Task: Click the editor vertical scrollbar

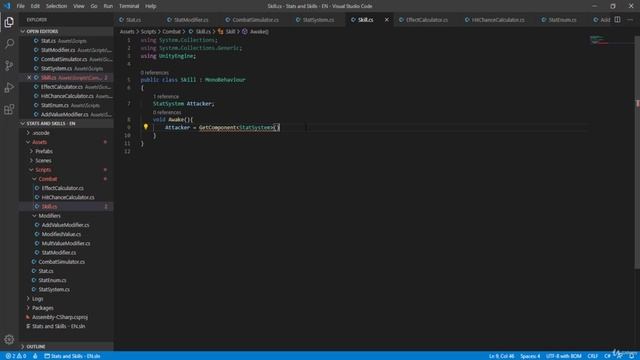Action: [x=637, y=151]
